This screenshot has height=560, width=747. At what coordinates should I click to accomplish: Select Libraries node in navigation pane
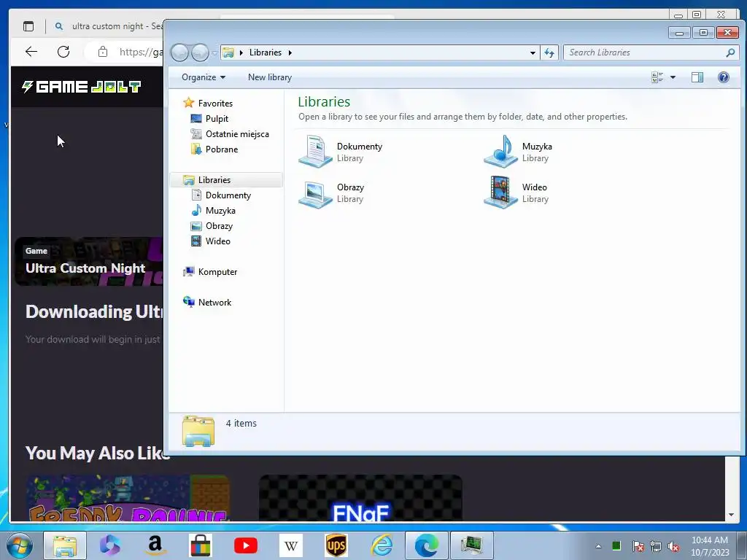[226, 180]
